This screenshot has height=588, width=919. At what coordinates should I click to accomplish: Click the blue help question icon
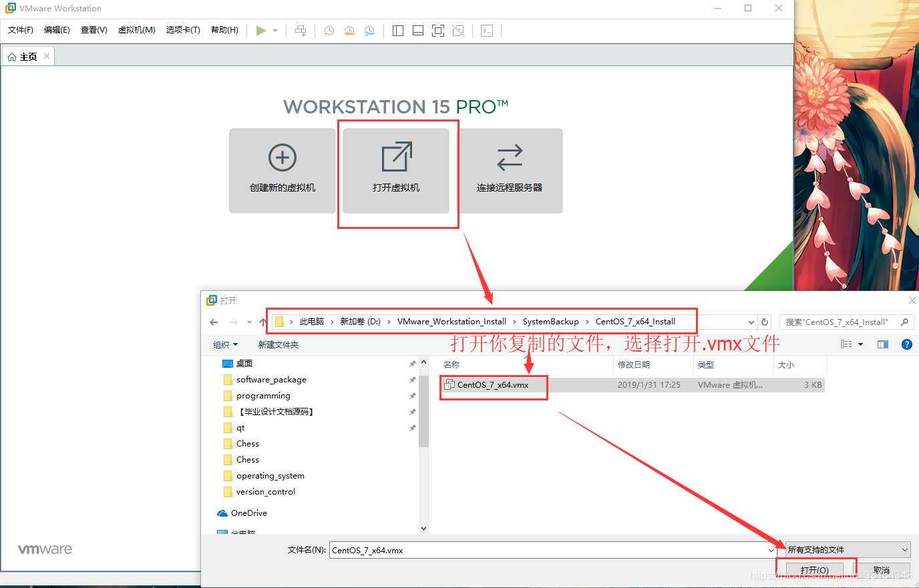point(906,344)
